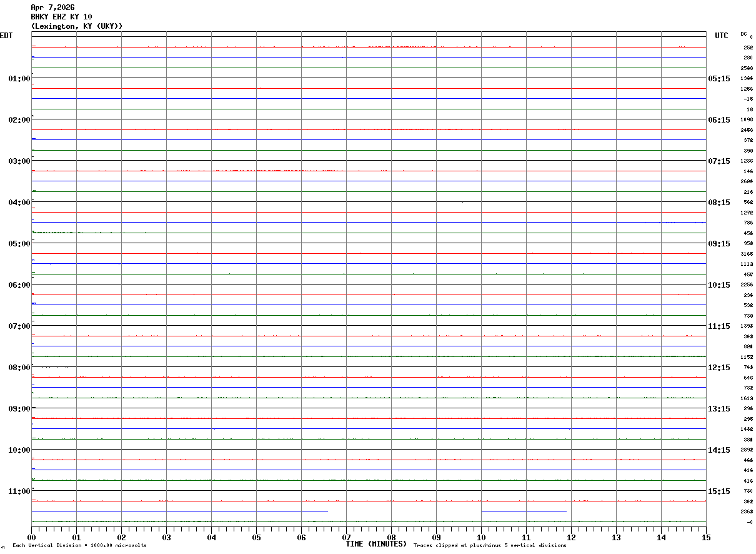Click minute tick label "06" on time axis
Image resolution: width=756 pixels, height=554 pixels.
click(301, 537)
